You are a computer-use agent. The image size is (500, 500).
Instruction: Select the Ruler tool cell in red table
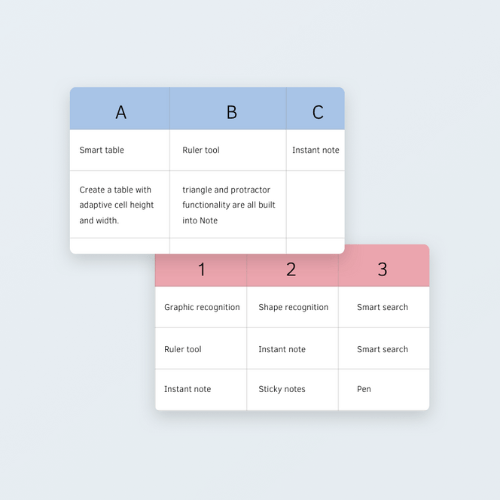[x=201, y=348]
